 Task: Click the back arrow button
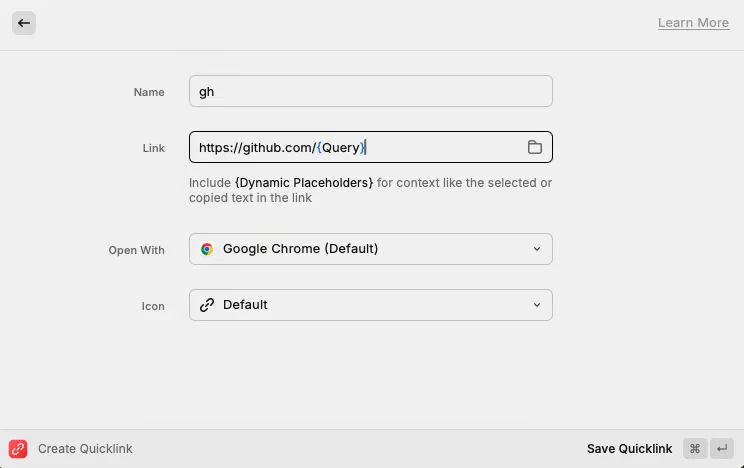pos(24,23)
